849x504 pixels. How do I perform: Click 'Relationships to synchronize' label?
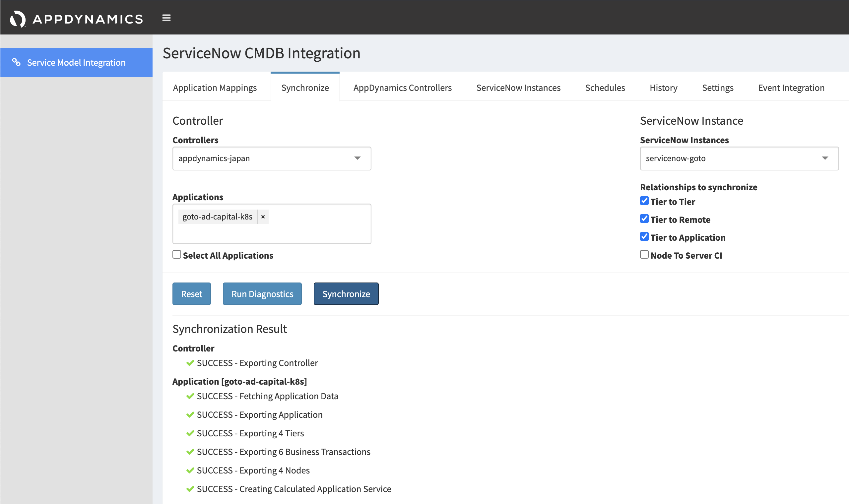(x=698, y=187)
